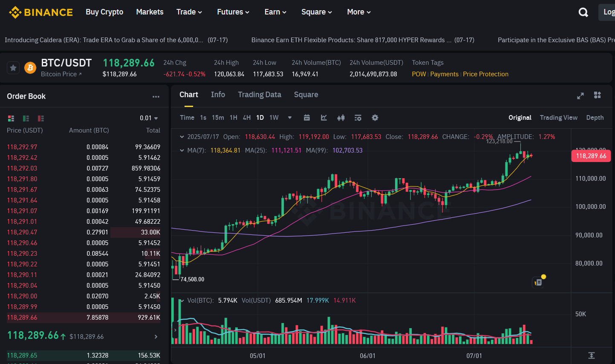Select the 118,289.65 buy order row
Image resolution: width=615 pixels, height=364 pixels.
click(x=84, y=355)
